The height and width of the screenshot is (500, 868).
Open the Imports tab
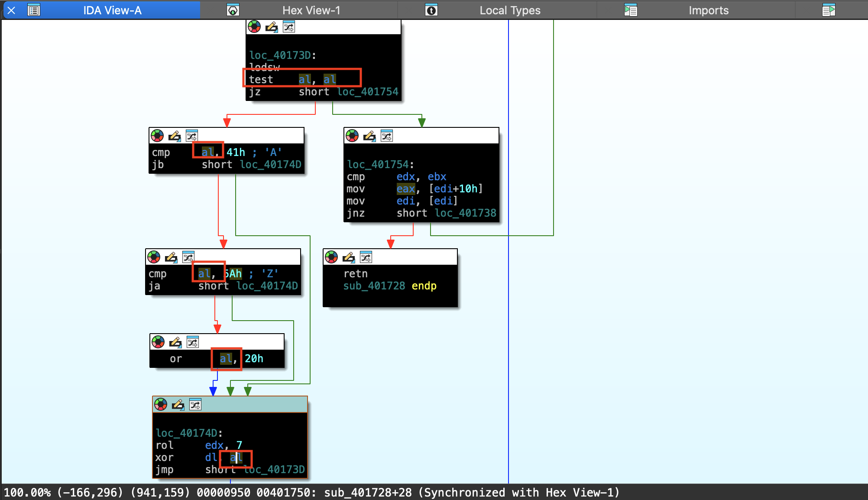pos(709,10)
